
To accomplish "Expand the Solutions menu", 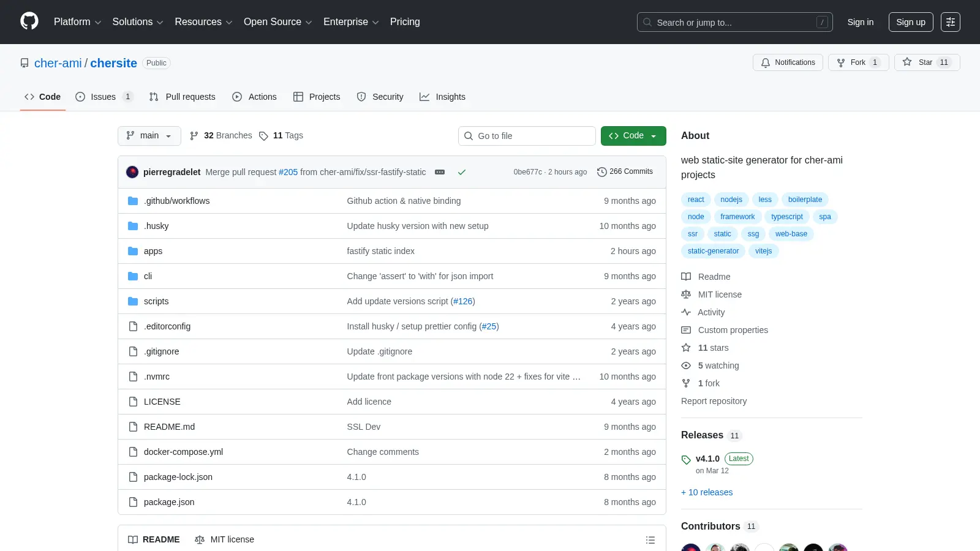I will pyautogui.click(x=138, y=22).
